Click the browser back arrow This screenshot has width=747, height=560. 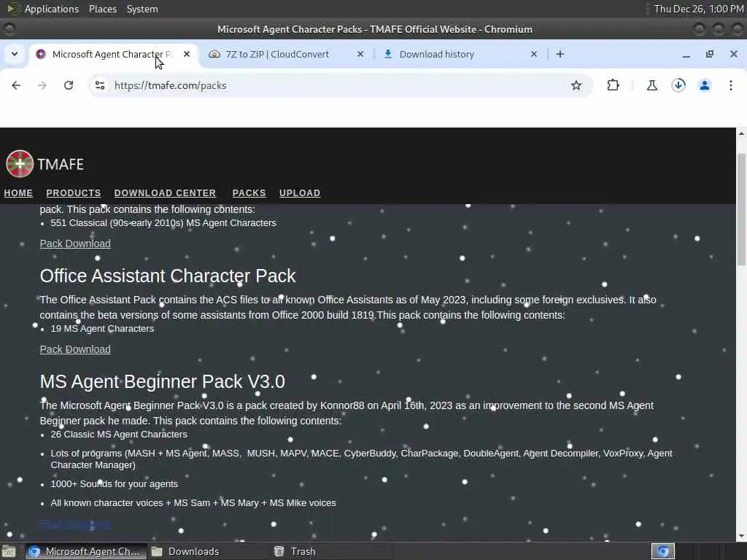point(16,85)
